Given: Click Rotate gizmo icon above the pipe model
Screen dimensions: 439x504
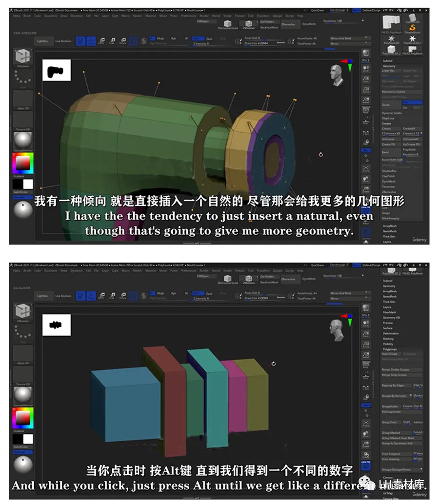Looking at the screenshot, I should [x=123, y=41].
